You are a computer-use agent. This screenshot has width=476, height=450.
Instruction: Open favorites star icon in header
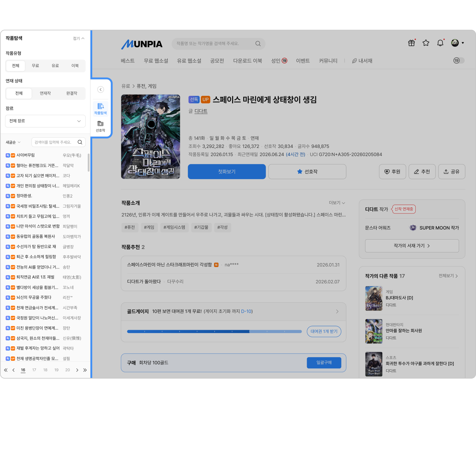point(426,43)
